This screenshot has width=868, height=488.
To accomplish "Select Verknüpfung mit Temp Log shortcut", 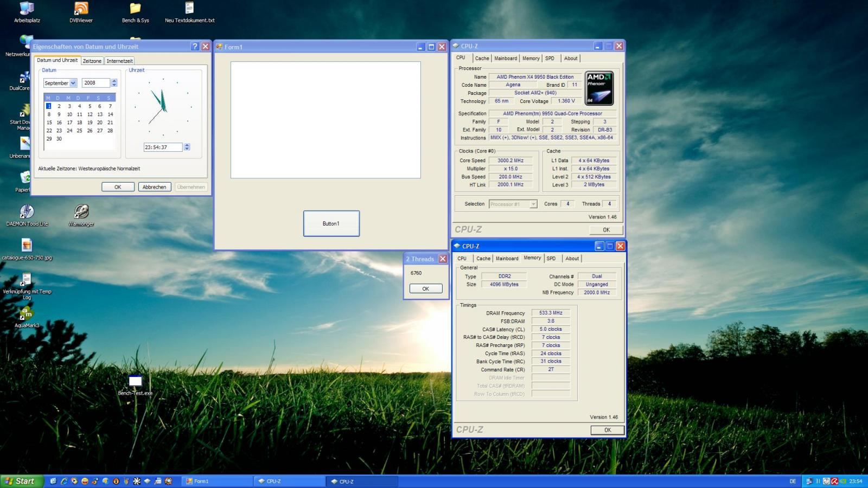I will [x=27, y=286].
